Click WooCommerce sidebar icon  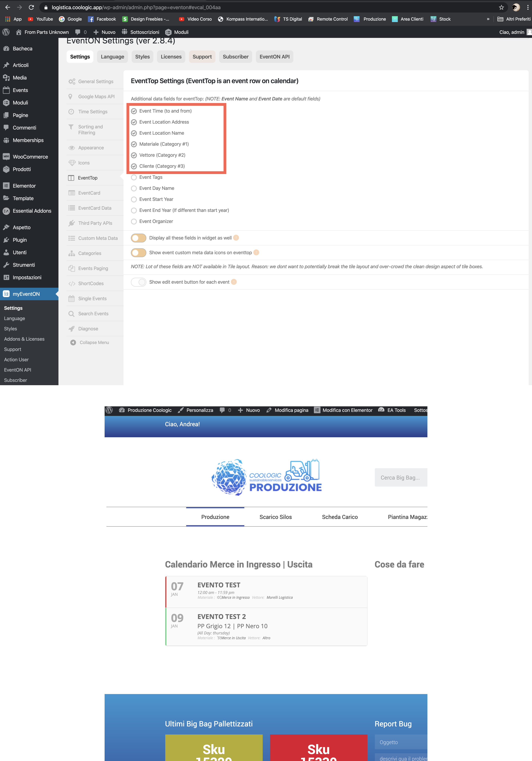6,157
